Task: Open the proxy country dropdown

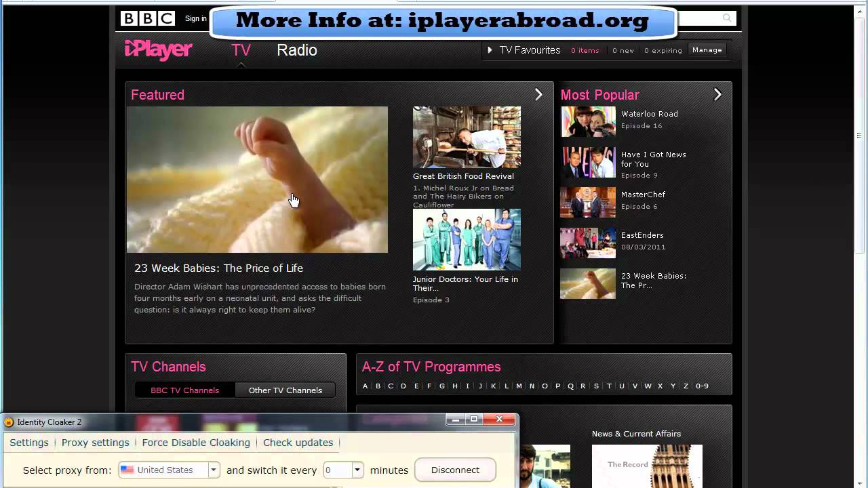Action: [213, 470]
